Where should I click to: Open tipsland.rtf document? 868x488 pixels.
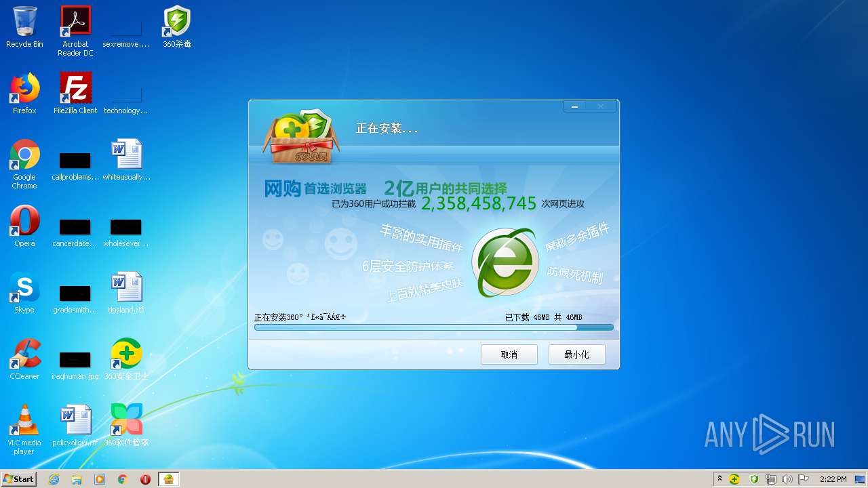point(126,293)
